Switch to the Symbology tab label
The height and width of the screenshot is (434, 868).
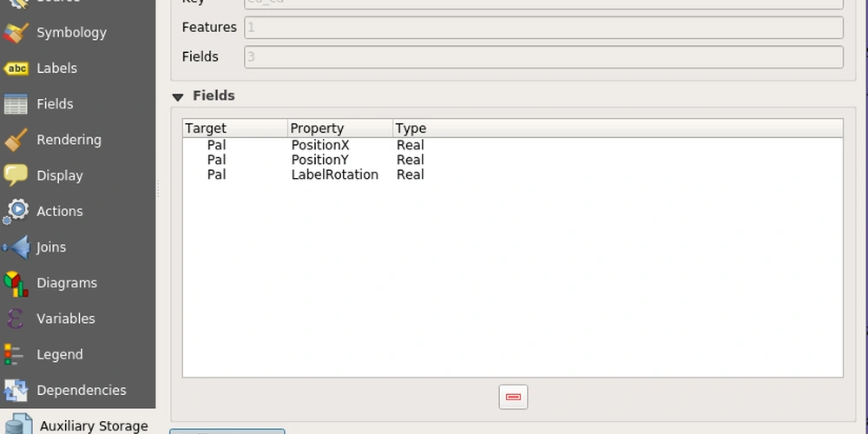click(71, 33)
